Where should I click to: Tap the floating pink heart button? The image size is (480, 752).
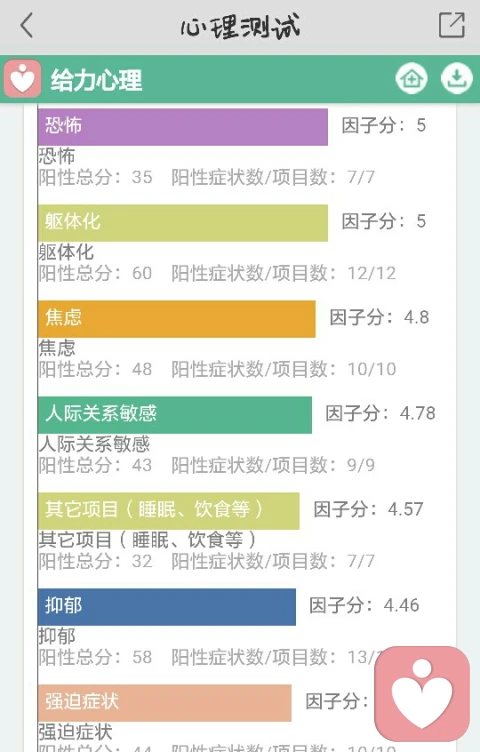click(422, 693)
